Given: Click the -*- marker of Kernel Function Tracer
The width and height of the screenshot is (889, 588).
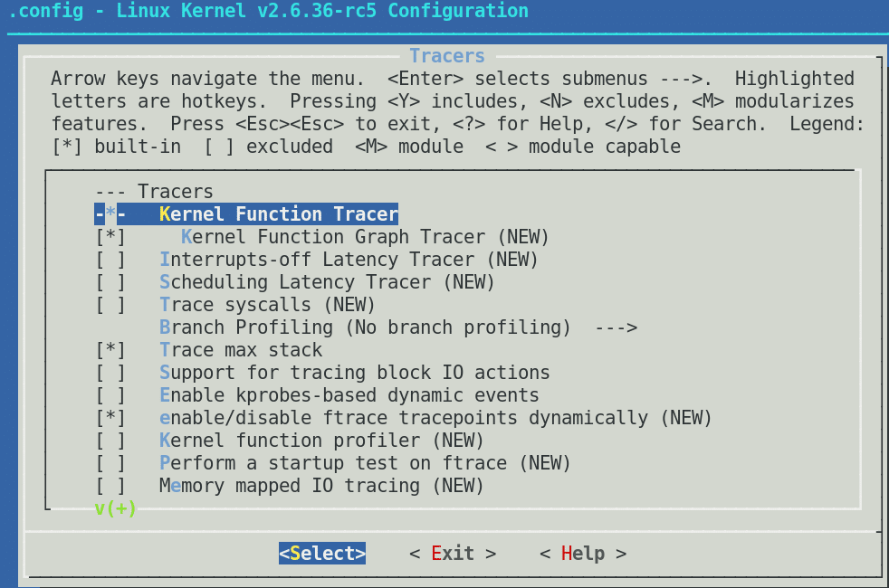Looking at the screenshot, I should click(110, 214).
